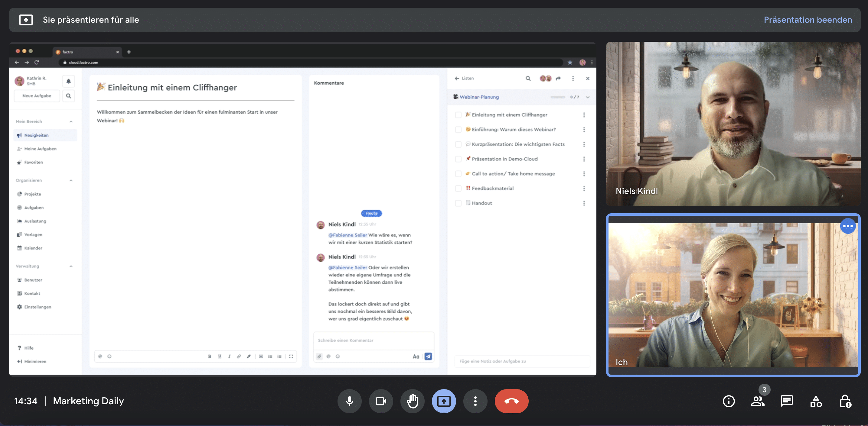
Task: Check off Kurzpräsentation: Die wichtigsten Facts
Action: click(458, 144)
